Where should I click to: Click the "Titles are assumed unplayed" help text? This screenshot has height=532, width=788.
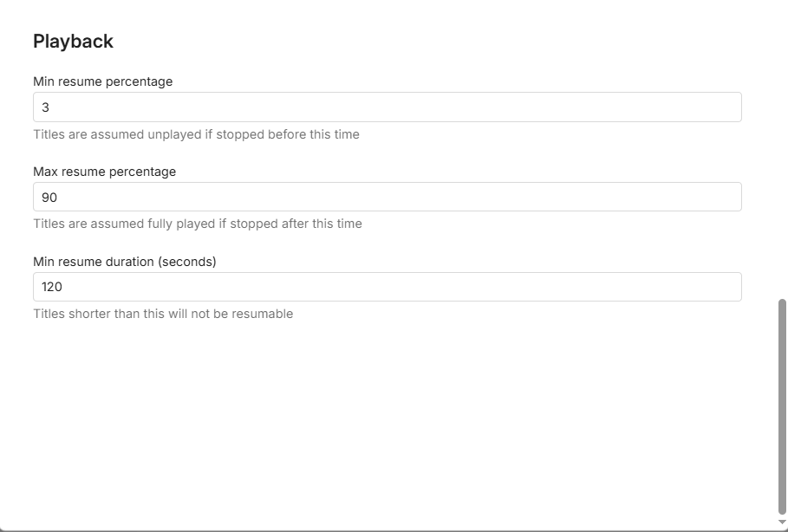point(196,134)
